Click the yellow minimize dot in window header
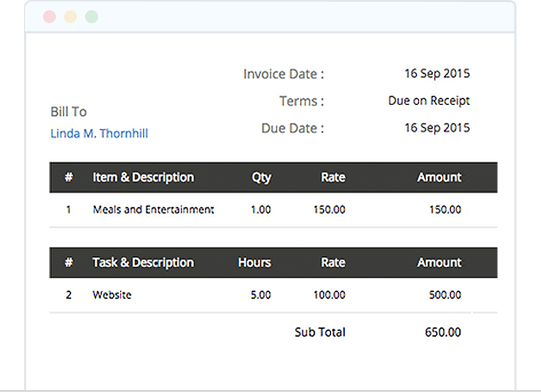 click(70, 17)
